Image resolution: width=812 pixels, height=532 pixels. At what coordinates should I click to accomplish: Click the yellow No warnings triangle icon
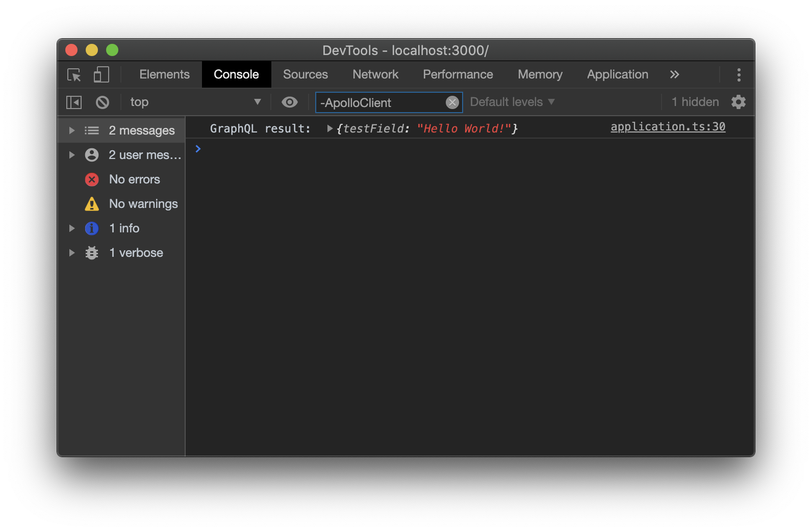pyautogui.click(x=92, y=204)
